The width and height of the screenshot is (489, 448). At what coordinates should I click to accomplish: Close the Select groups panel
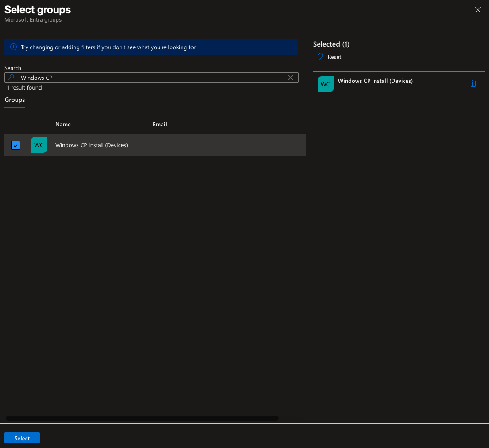[x=477, y=10]
